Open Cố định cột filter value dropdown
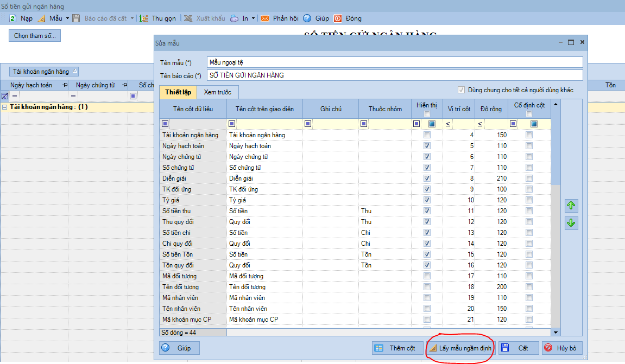The image size is (625, 364). click(534, 124)
